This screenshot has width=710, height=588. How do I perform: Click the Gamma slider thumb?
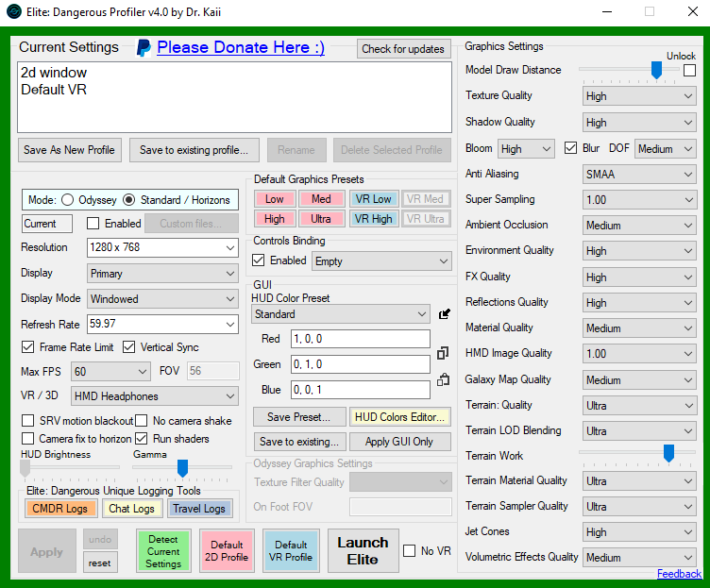coord(182,468)
